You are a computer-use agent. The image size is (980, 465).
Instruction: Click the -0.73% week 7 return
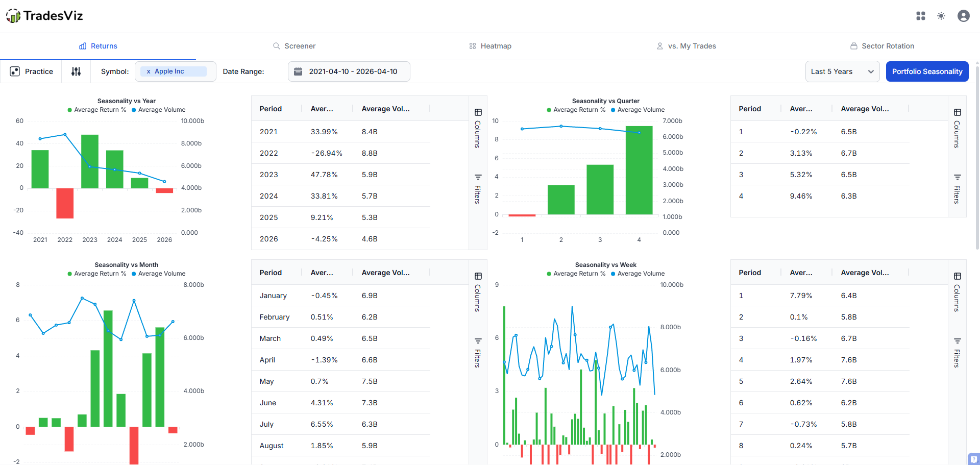click(x=803, y=424)
